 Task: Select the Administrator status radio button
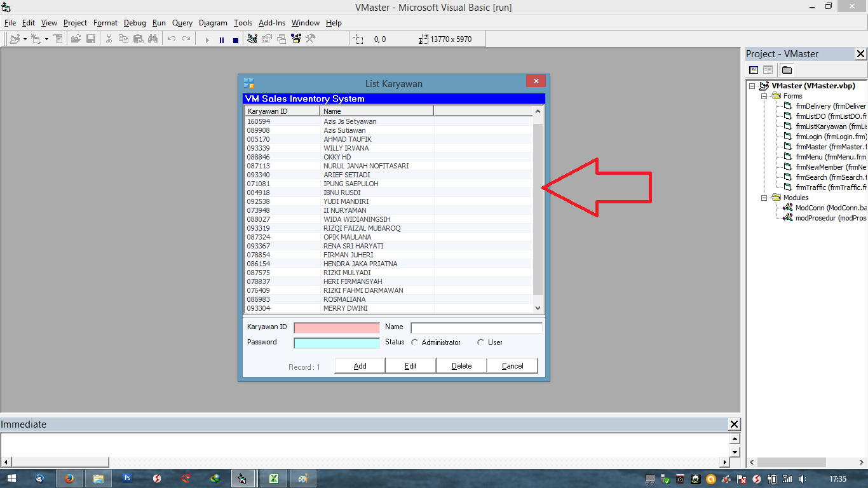pyautogui.click(x=414, y=342)
